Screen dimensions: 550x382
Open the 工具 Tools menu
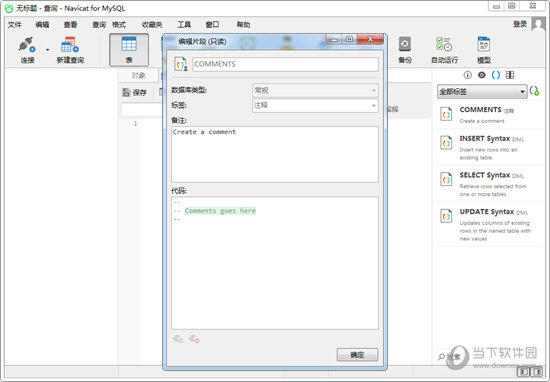pyautogui.click(x=184, y=25)
